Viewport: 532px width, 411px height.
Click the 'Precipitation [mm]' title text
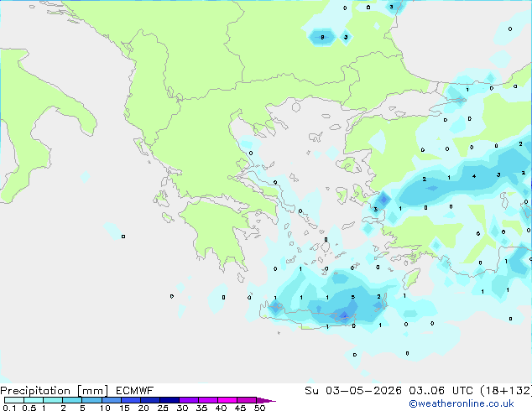point(55,391)
